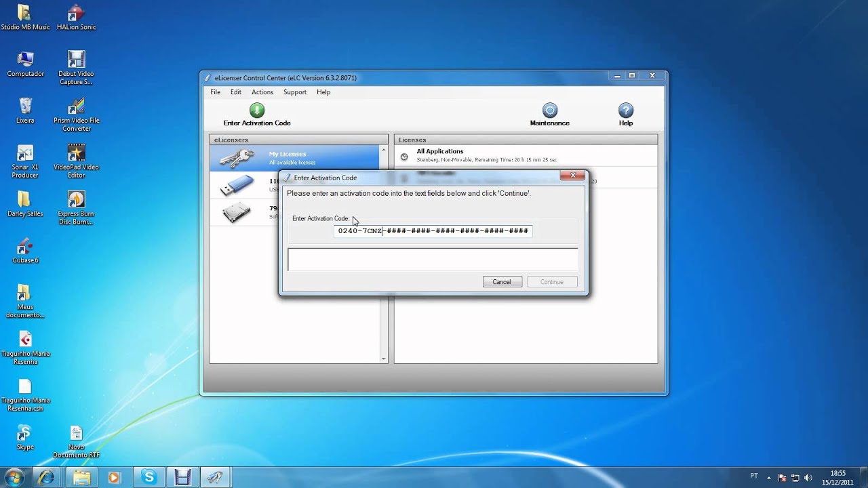Show hidden system tray icons
This screenshot has height=488, width=868.
770,477
